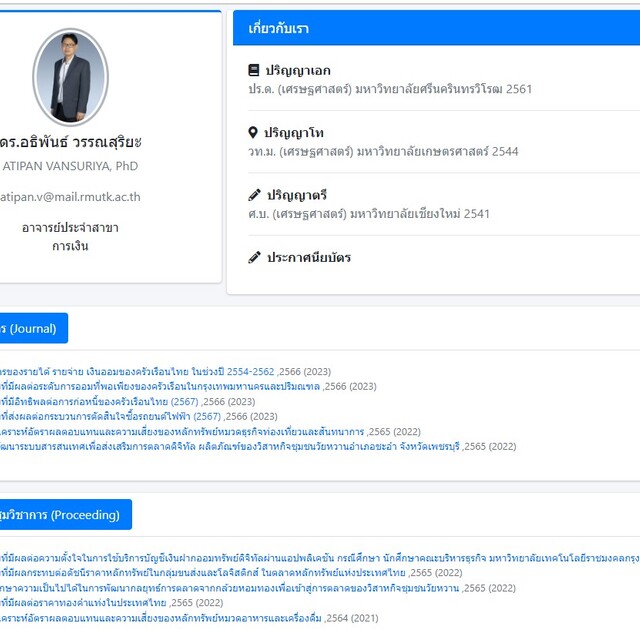
Task: Open the Journal section button
Action: tap(32, 328)
